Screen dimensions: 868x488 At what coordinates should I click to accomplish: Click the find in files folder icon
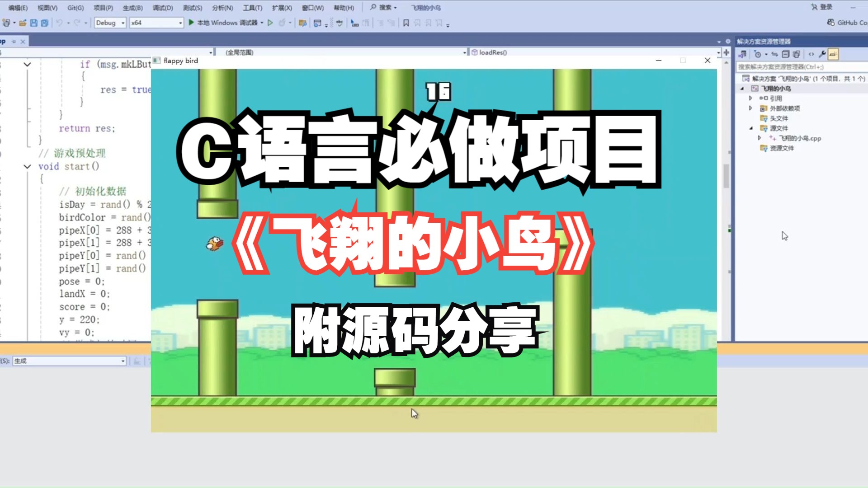tap(303, 23)
